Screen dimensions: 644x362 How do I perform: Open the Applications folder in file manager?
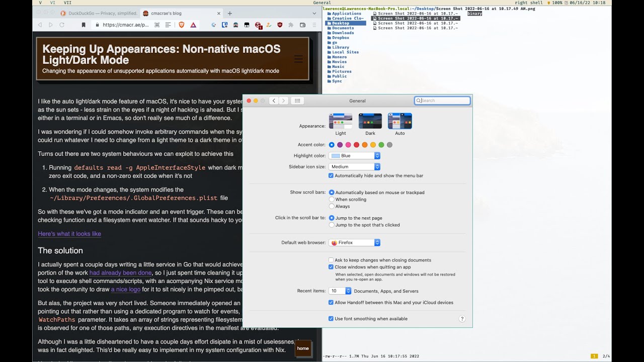(346, 14)
